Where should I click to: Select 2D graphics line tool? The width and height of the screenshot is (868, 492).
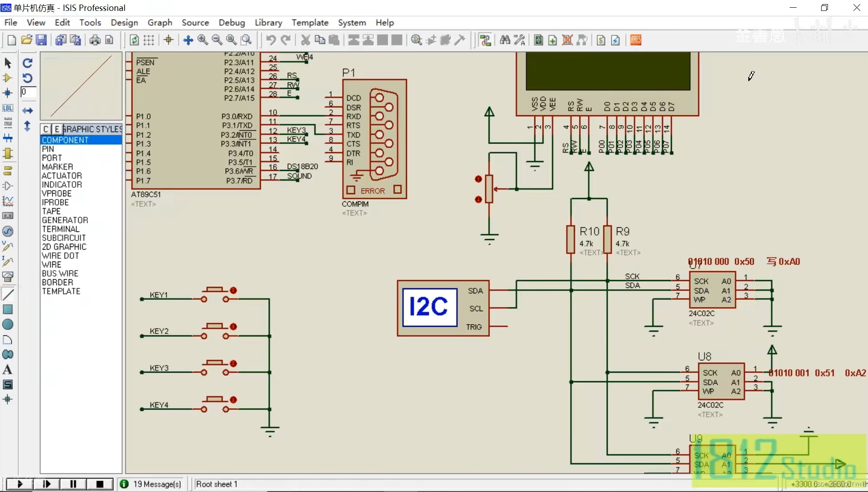coord(8,294)
